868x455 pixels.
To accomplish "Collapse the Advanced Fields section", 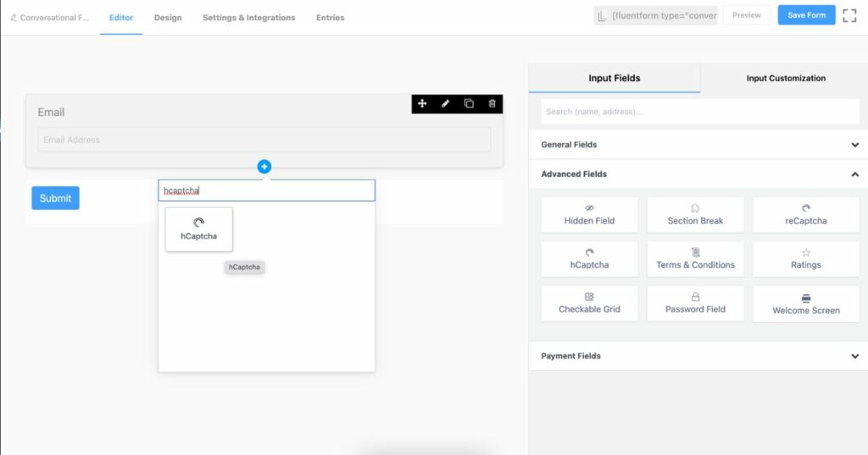I will pyautogui.click(x=698, y=174).
